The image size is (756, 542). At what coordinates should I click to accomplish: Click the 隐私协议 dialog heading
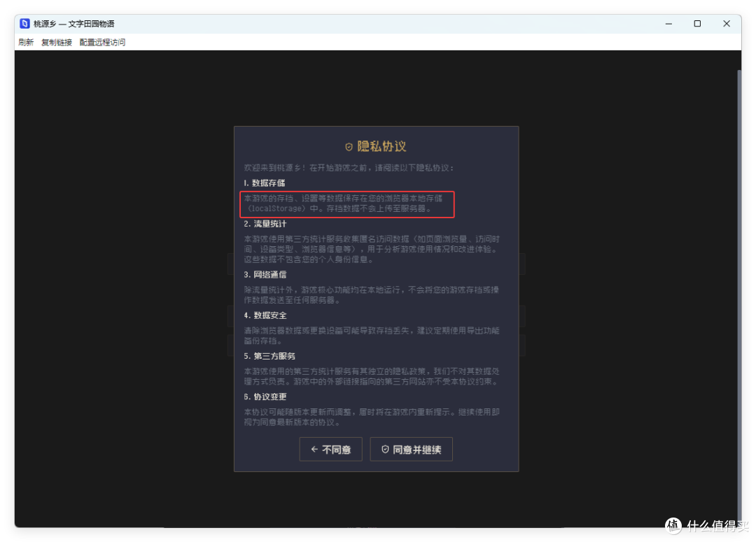(381, 146)
